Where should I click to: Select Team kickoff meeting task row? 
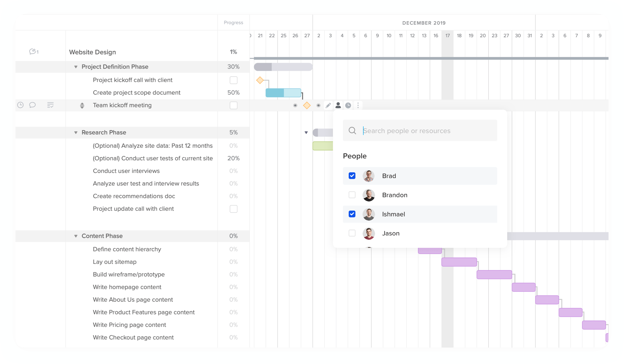(x=122, y=105)
